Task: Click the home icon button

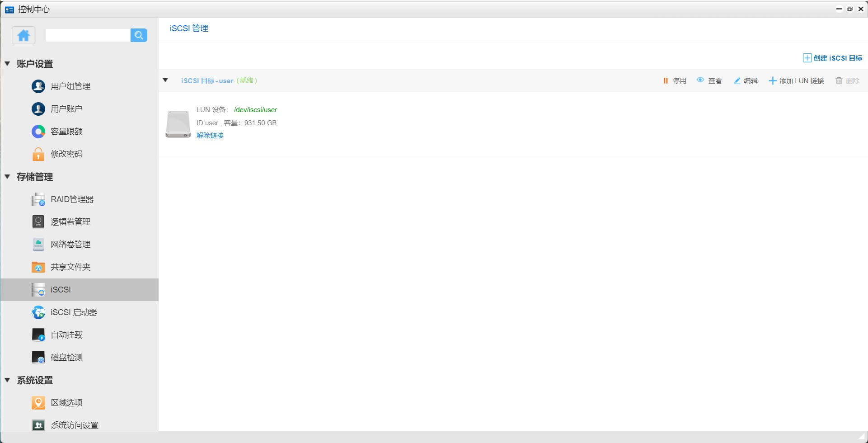Action: point(23,35)
